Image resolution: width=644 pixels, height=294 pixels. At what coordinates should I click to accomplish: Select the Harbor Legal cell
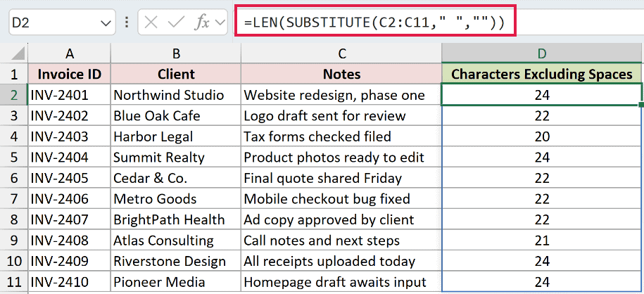click(176, 136)
